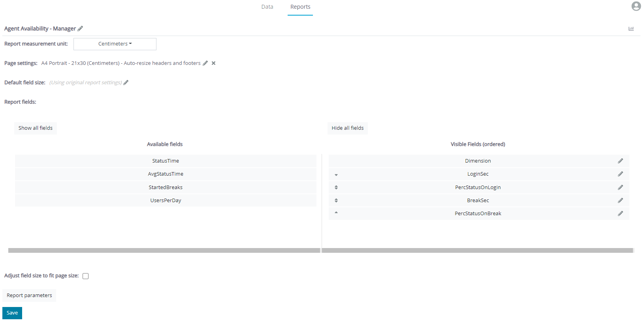Open the user account profile icon

pos(636,6)
